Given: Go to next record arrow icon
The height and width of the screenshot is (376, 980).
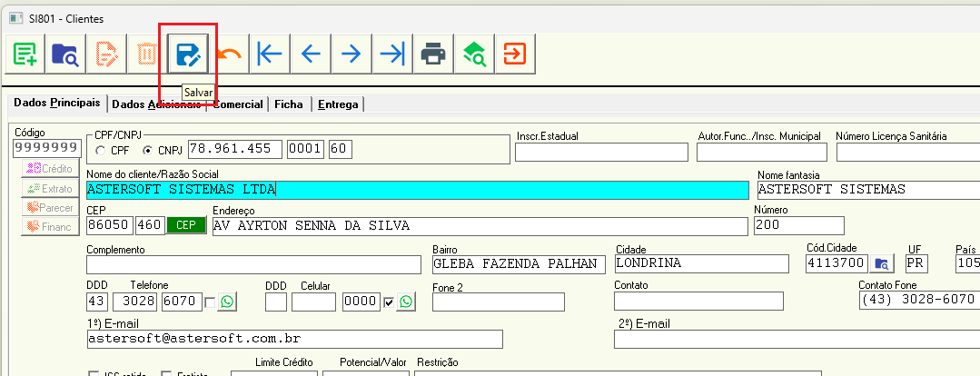Looking at the screenshot, I should pyautogui.click(x=351, y=54).
